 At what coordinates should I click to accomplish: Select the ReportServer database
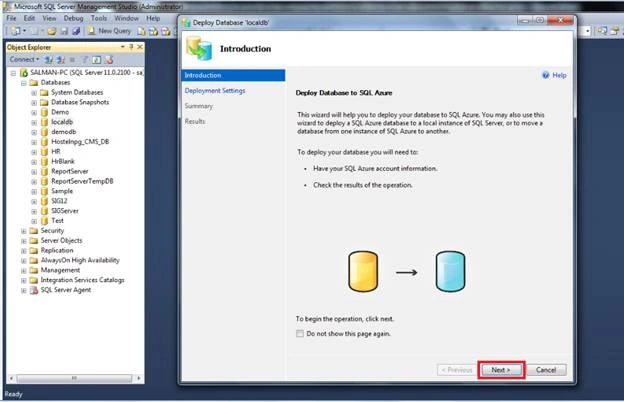(70, 171)
